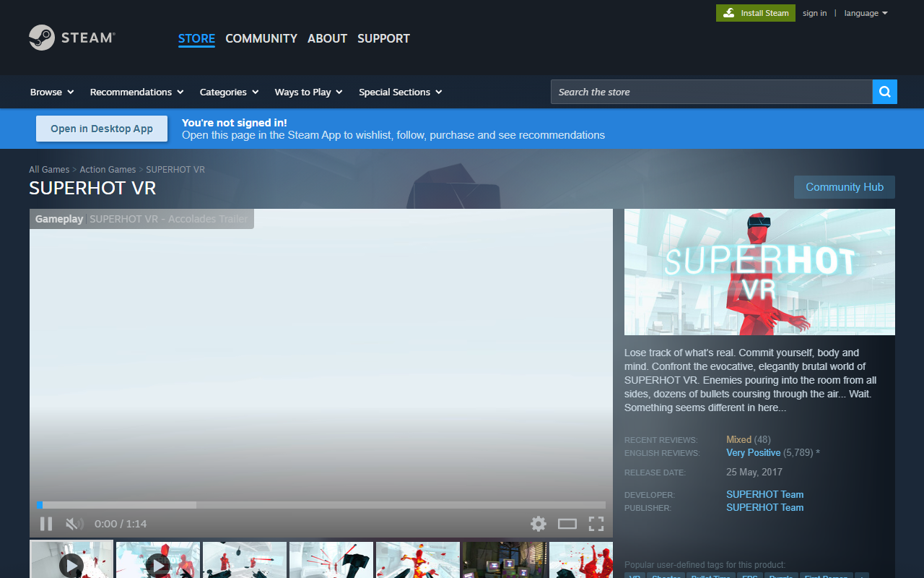
Task: Click the Very Positive reviews link
Action: [x=753, y=453]
